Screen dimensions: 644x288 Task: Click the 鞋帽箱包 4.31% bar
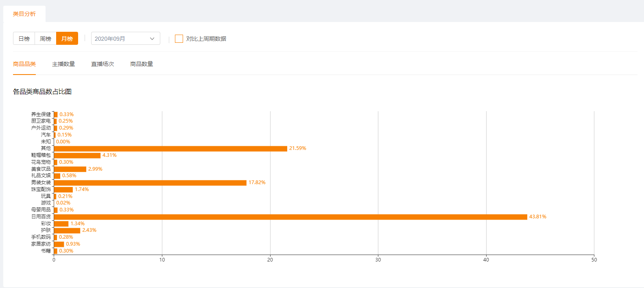pos(77,156)
